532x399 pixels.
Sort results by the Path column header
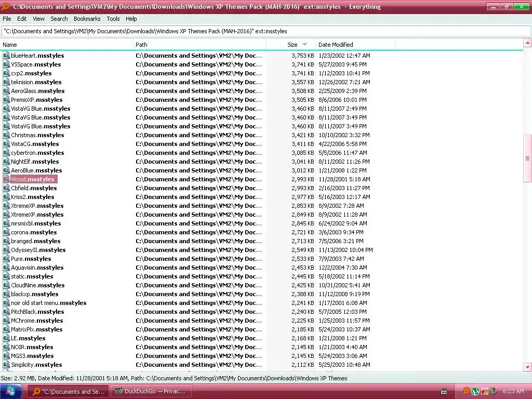tap(199, 45)
